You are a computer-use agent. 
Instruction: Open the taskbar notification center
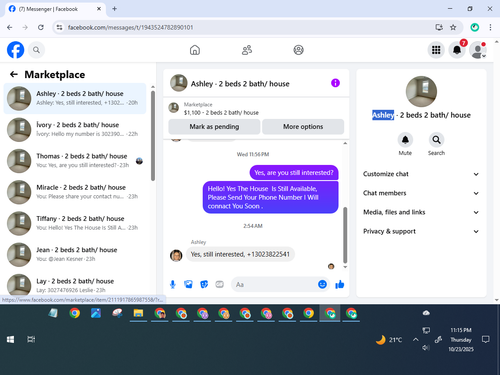486,339
